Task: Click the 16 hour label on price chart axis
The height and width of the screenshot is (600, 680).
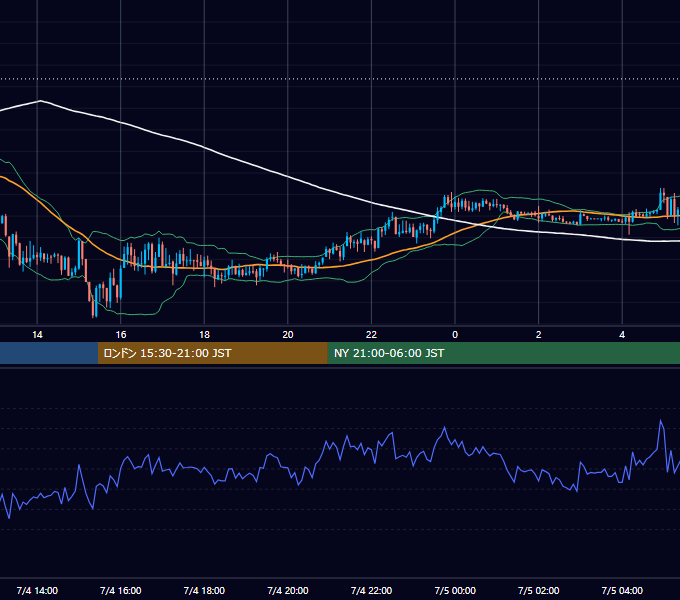Action: [x=121, y=335]
